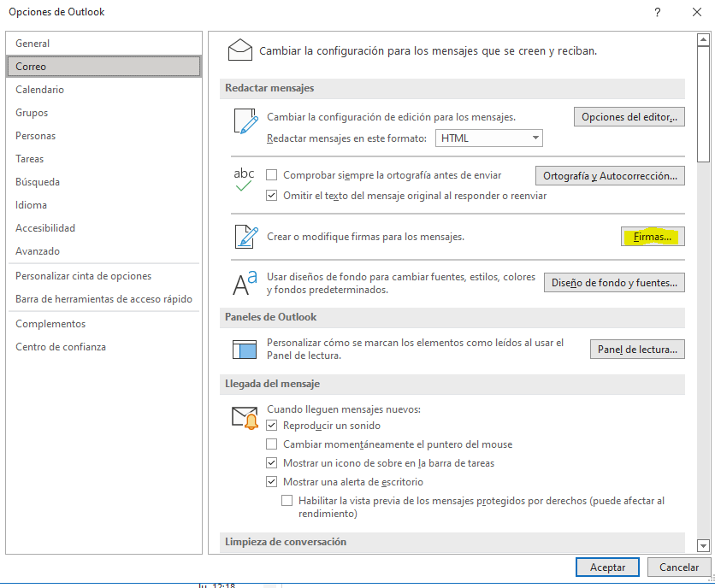Click Opciones del editor button
This screenshot has width=715, height=588.
pyautogui.click(x=629, y=117)
